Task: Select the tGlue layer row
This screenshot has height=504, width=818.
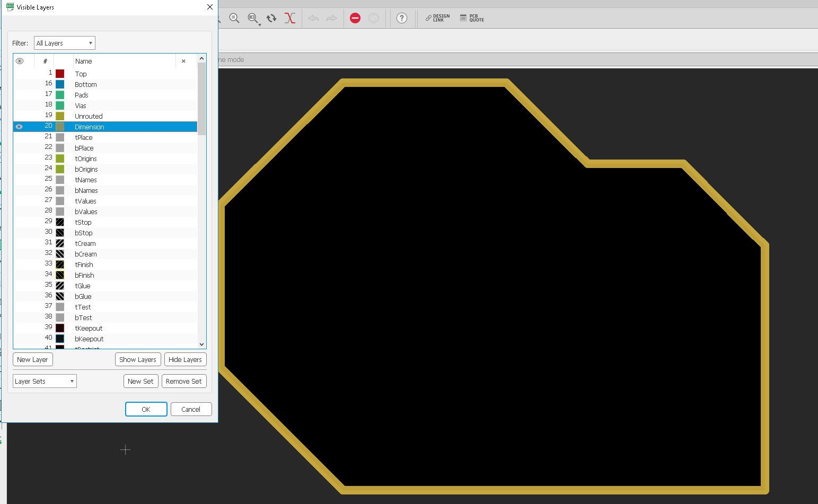Action: 105,286
